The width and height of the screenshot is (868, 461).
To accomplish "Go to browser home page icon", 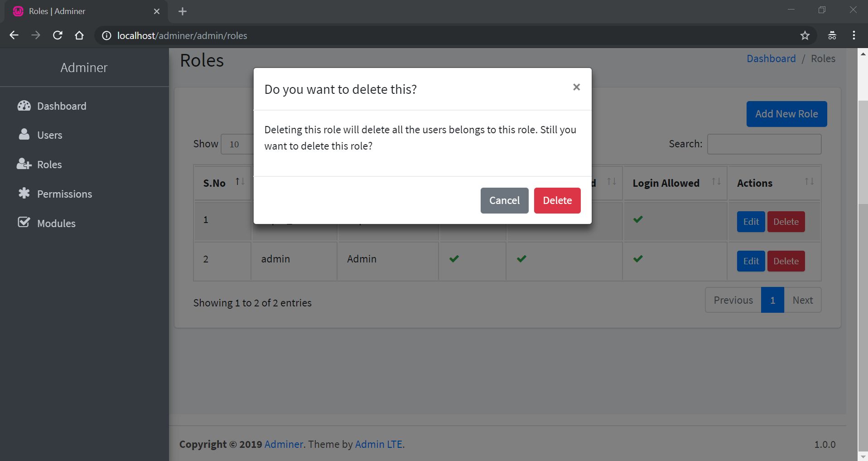I will pyautogui.click(x=79, y=35).
